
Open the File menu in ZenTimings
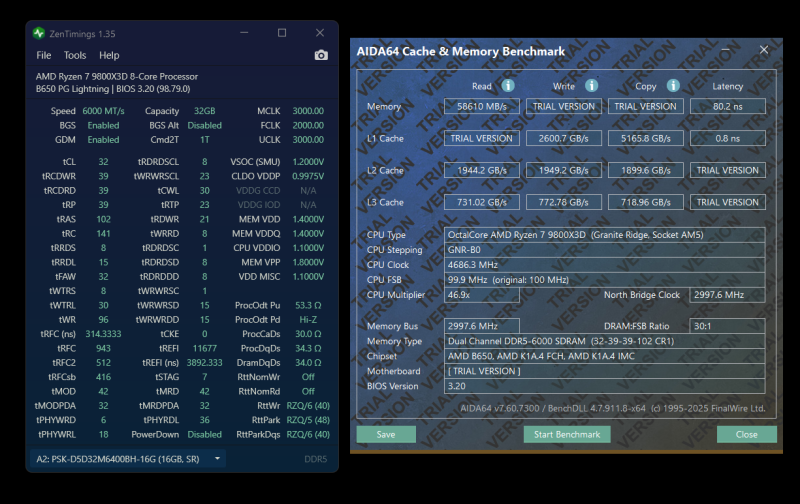click(44, 55)
